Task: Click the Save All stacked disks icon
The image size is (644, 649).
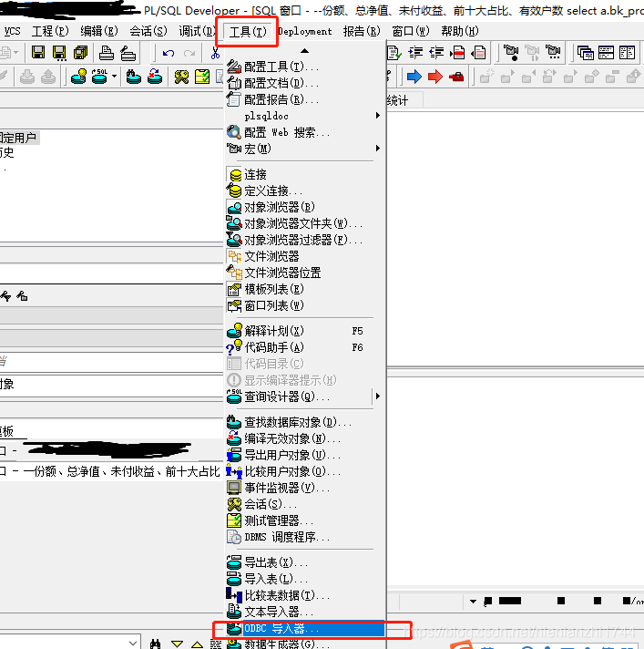Action: [x=81, y=53]
